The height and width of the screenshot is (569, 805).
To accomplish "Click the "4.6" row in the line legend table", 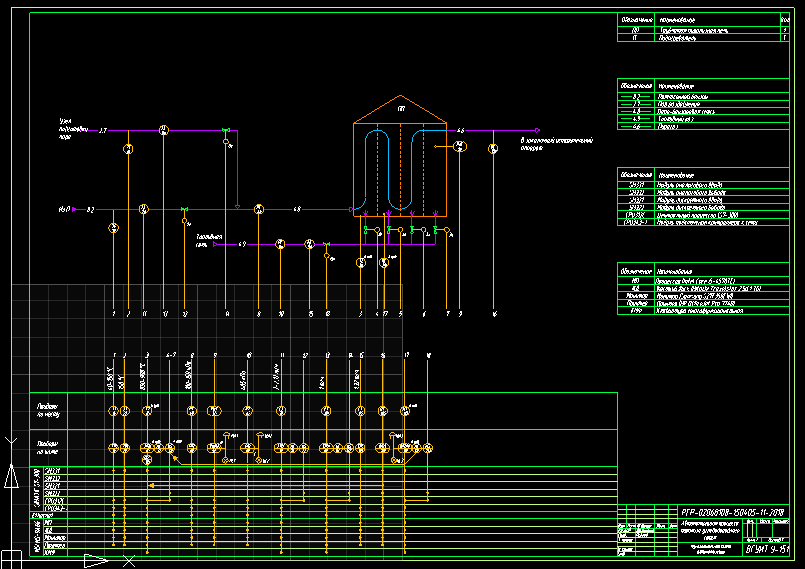I will pyautogui.click(x=703, y=126).
